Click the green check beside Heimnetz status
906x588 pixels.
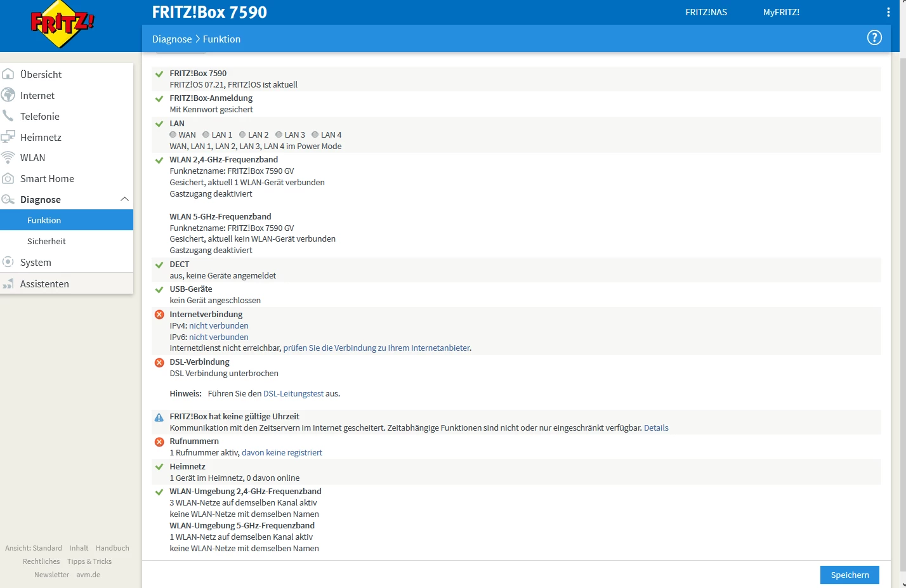[x=159, y=467]
